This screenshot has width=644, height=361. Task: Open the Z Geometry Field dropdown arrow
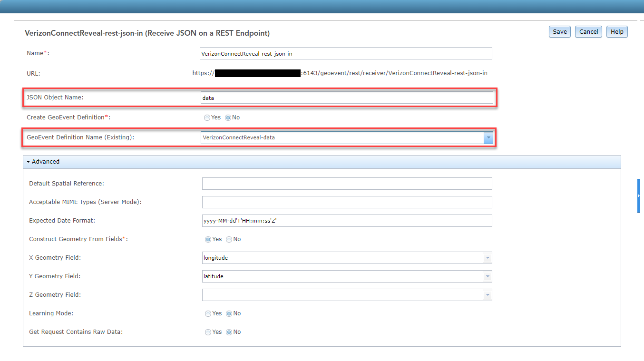click(x=488, y=295)
